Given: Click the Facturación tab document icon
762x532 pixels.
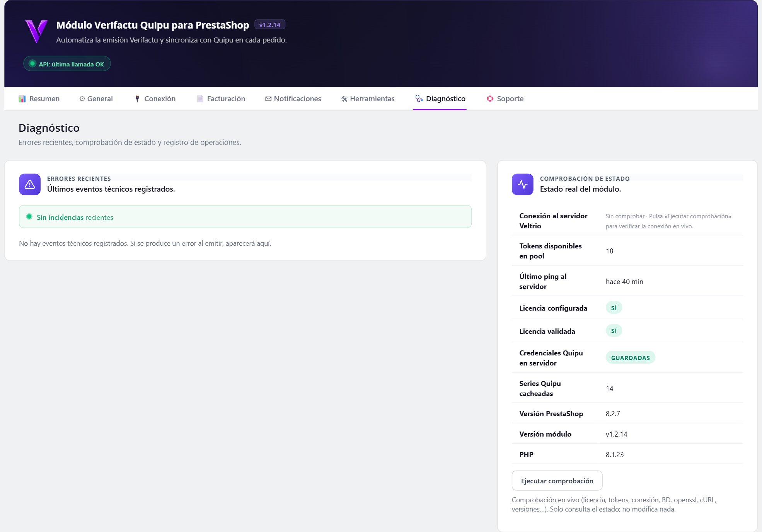Looking at the screenshot, I should coord(200,99).
